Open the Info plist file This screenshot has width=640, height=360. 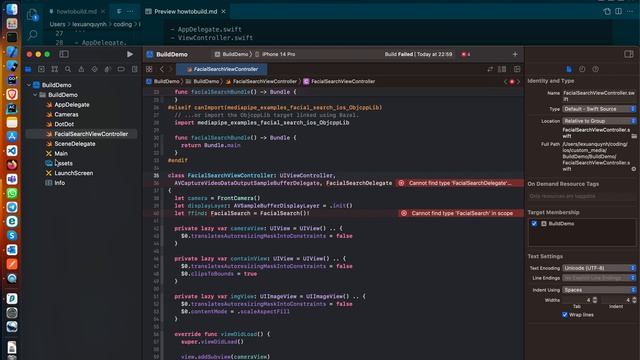click(60, 183)
